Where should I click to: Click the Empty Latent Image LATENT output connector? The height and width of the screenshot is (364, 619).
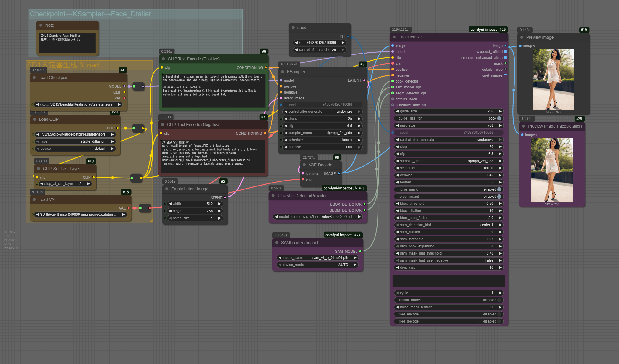coord(225,197)
